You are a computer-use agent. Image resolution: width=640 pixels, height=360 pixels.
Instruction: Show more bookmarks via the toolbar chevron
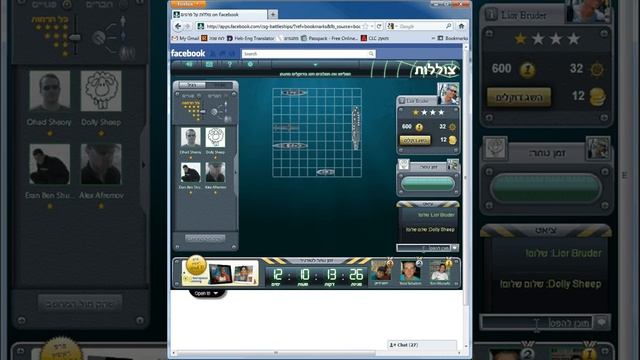click(x=433, y=38)
